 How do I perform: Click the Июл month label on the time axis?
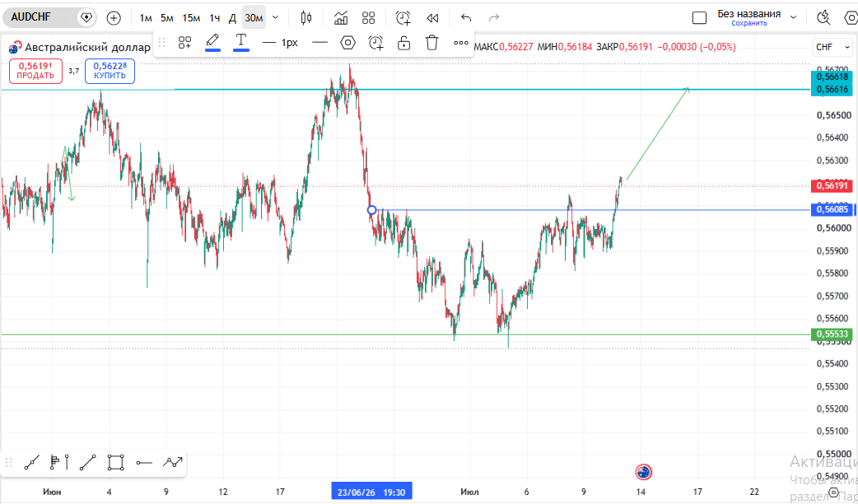[469, 492]
